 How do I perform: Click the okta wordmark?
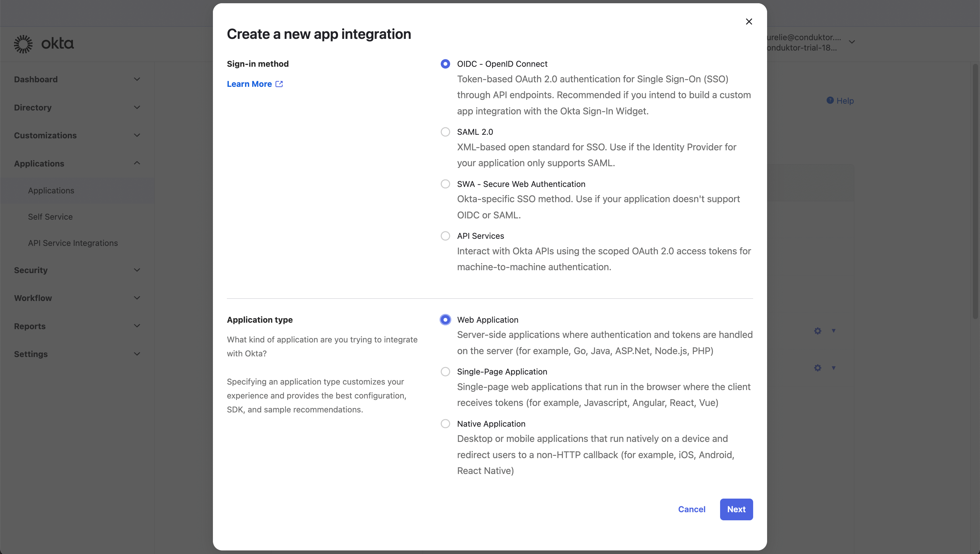(57, 43)
